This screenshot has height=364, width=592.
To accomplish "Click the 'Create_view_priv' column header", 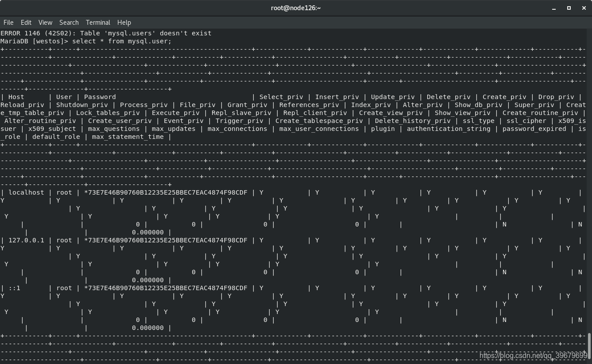I will [391, 113].
